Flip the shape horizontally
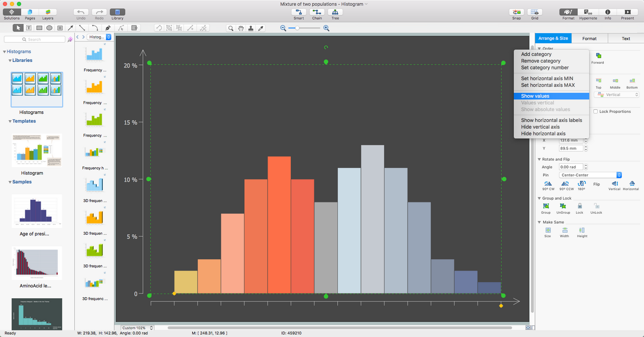 click(x=631, y=184)
